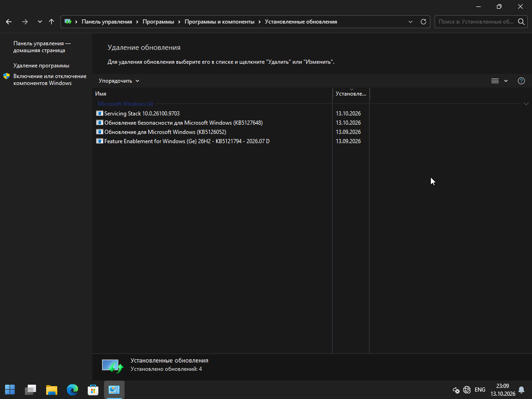Click the shield icon beside Windows components link

pos(6,76)
